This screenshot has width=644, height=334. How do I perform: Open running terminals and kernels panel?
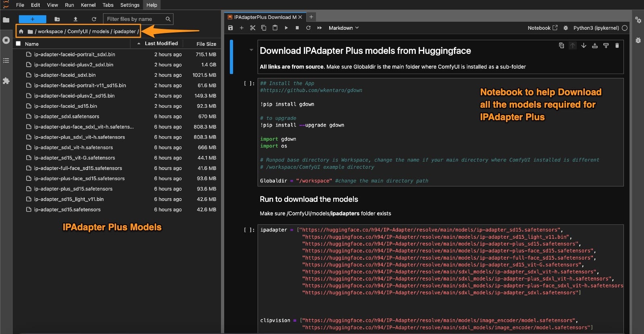click(6, 40)
